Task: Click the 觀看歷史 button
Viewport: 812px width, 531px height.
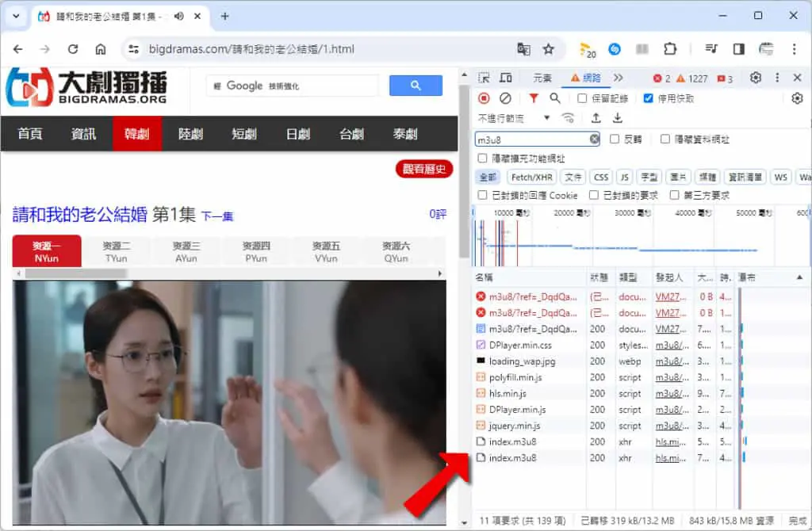Action: pos(424,169)
